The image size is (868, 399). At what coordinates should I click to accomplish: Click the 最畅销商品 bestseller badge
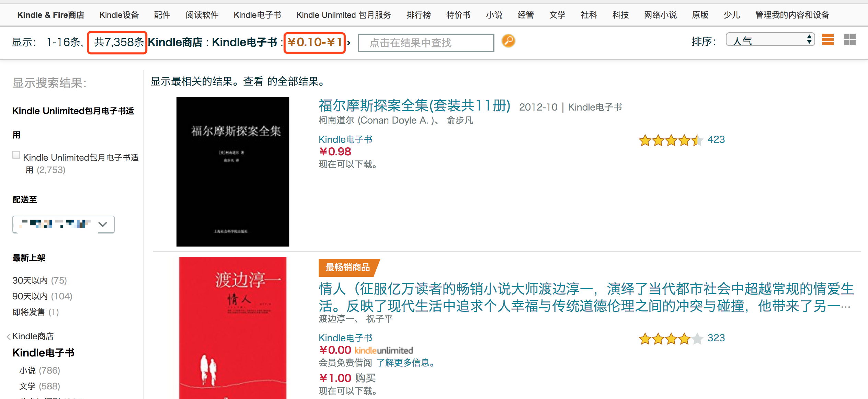(x=348, y=267)
